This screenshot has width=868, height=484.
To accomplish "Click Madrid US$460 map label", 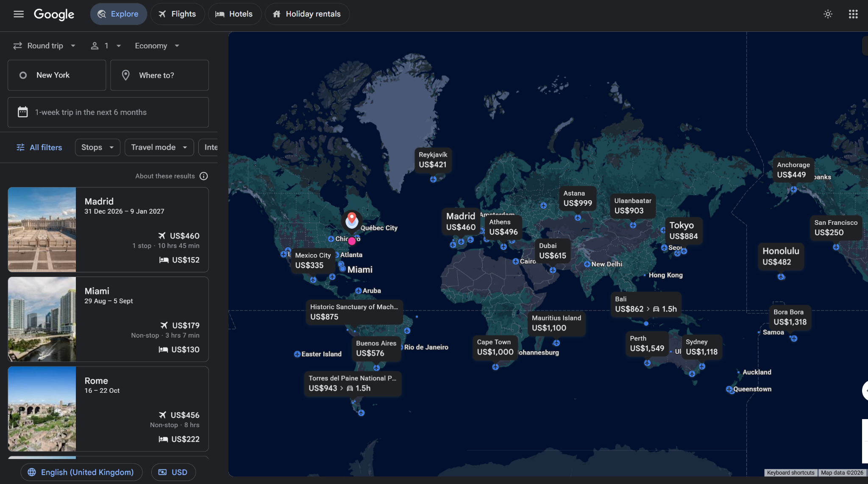I will [x=461, y=221].
